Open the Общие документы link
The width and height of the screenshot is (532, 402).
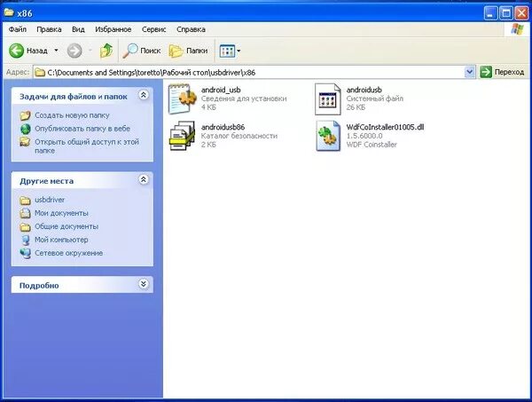66,226
